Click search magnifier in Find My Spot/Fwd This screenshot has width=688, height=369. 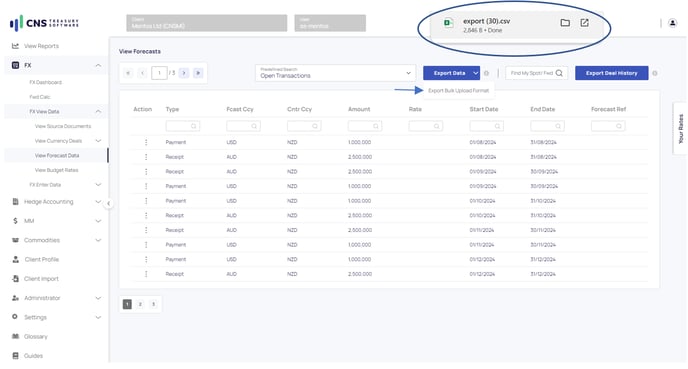(559, 73)
